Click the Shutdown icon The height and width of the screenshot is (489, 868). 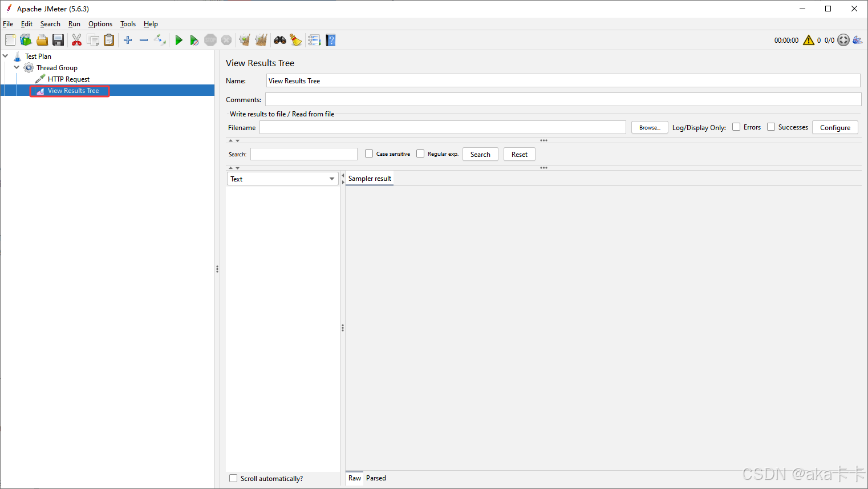226,40
